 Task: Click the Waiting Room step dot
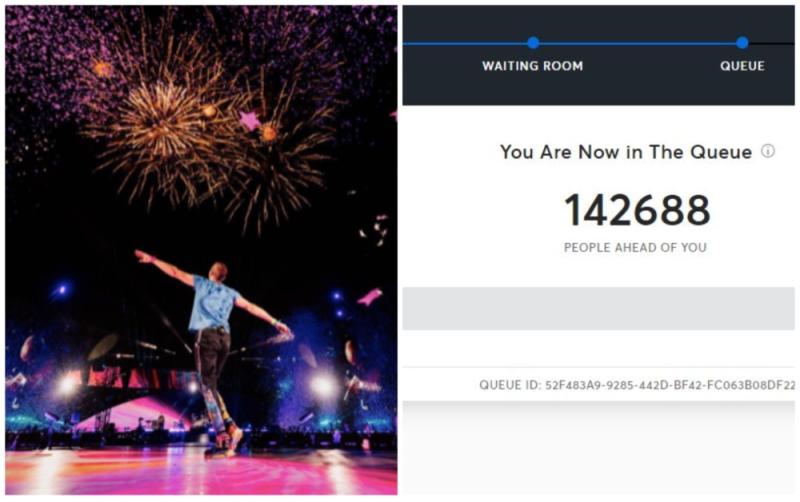(533, 43)
